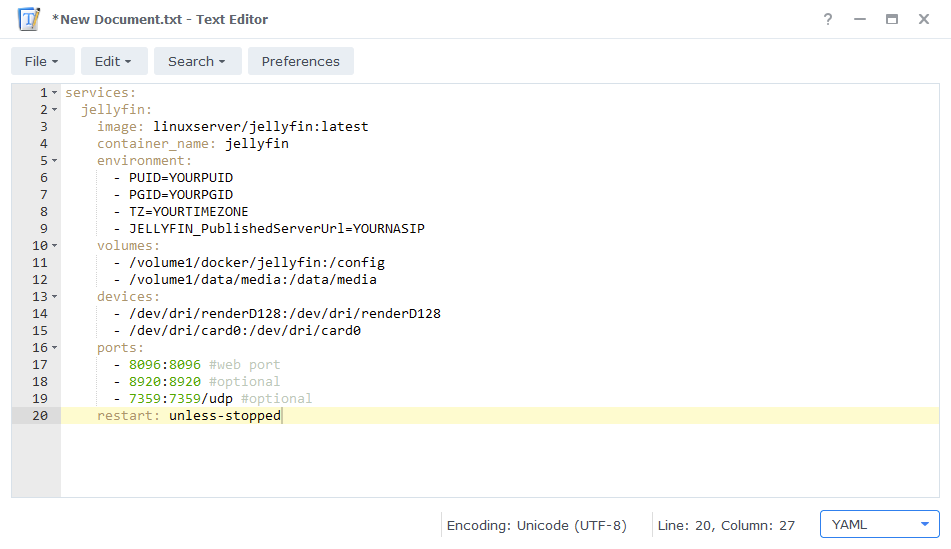Open Preferences

point(301,61)
